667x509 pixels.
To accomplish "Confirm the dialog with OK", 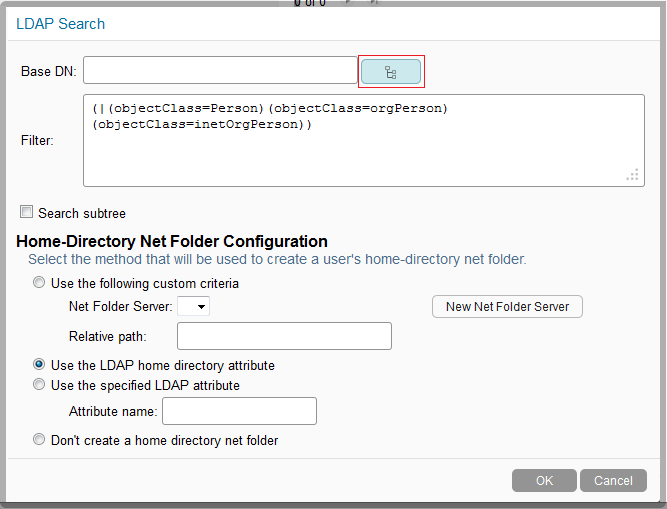I will click(544, 481).
